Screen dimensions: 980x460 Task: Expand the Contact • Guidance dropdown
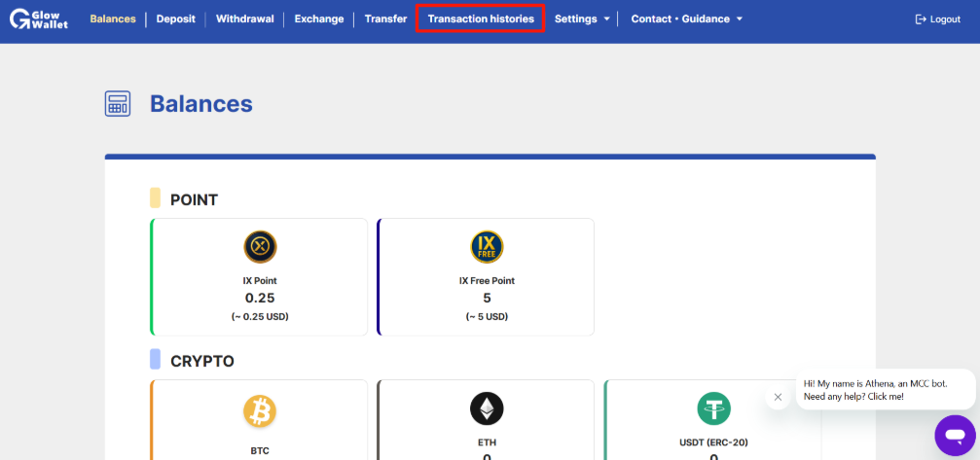pyautogui.click(x=686, y=18)
